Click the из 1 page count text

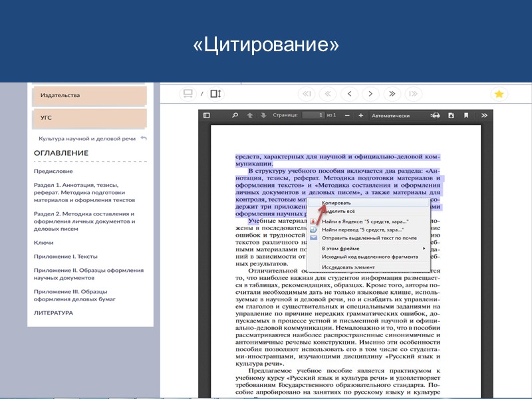tap(331, 115)
